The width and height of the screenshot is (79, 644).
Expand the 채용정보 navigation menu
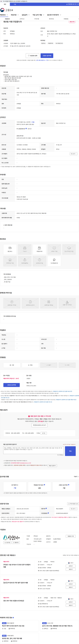point(4,15)
